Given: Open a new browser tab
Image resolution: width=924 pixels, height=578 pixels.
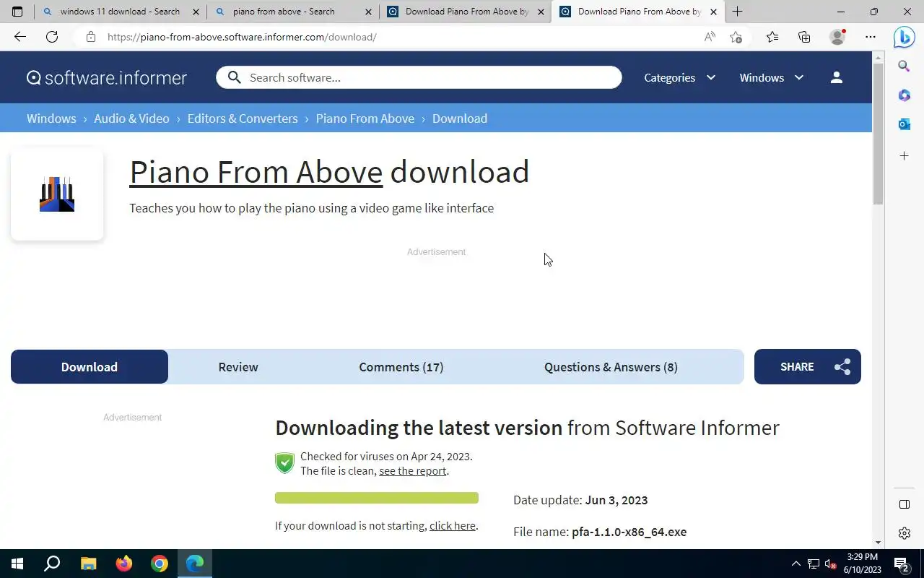Looking at the screenshot, I should (x=737, y=12).
